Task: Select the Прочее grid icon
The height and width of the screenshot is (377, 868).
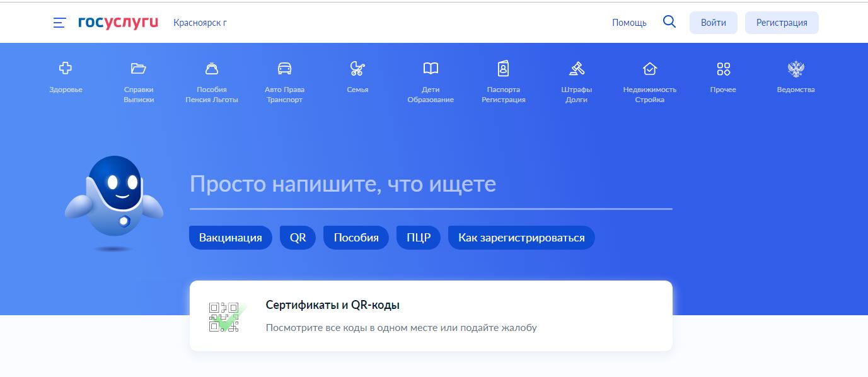Action: point(723,68)
